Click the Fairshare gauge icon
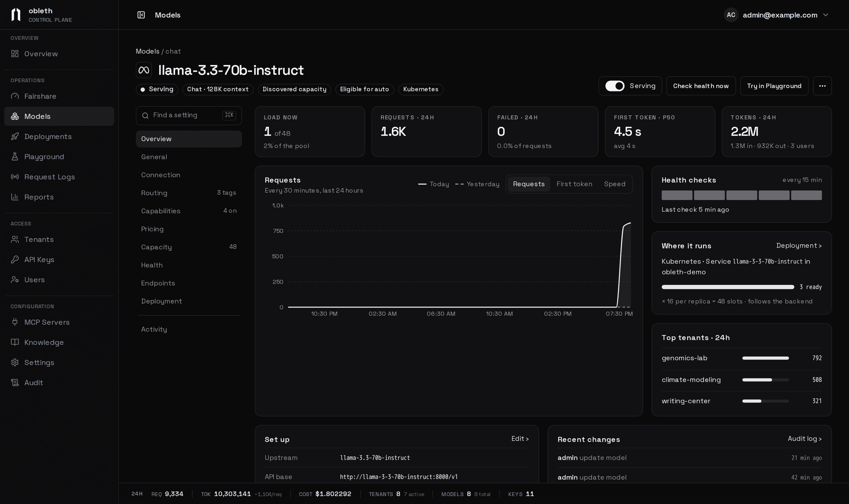This screenshot has height=504, width=849. [15, 96]
